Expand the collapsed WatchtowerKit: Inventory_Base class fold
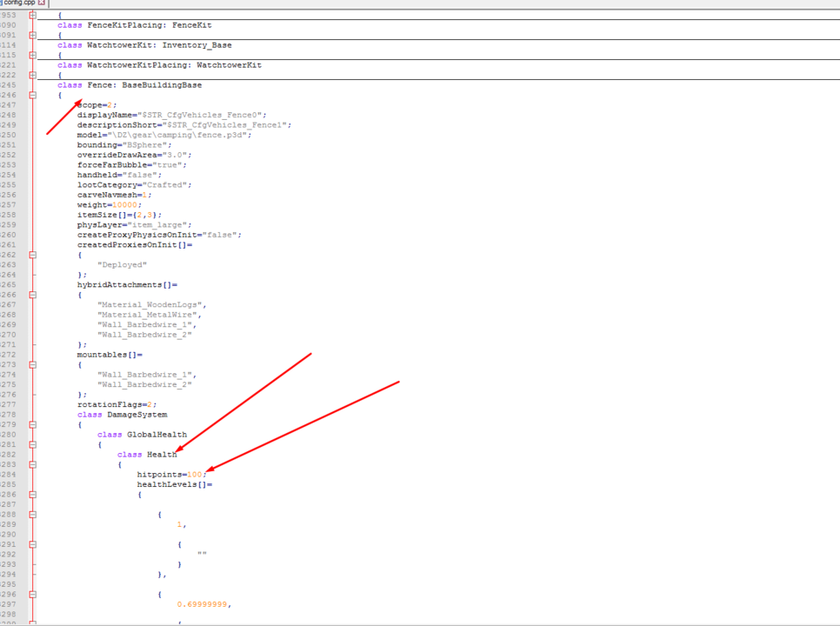Image resolution: width=840 pixels, height=626 pixels. [33, 55]
